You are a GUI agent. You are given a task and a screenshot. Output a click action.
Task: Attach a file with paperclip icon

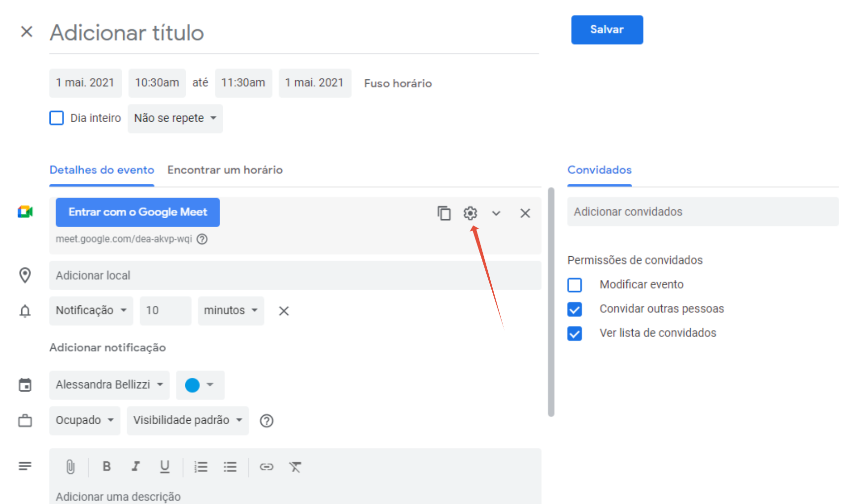[70, 467]
